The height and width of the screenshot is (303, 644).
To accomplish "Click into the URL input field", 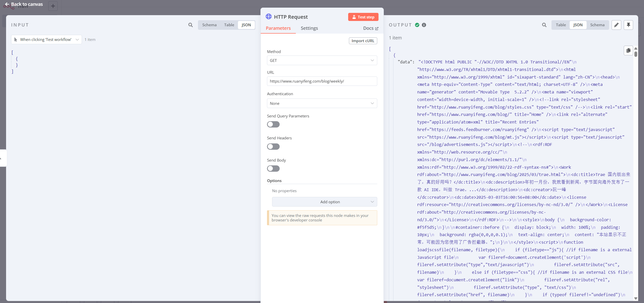I will tap(322, 81).
